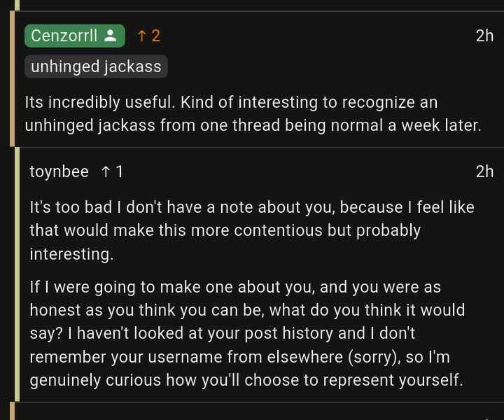Click the word 'username' in toynbee's reply
Image resolution: width=504 pixels, height=420 pixels.
pos(185,357)
